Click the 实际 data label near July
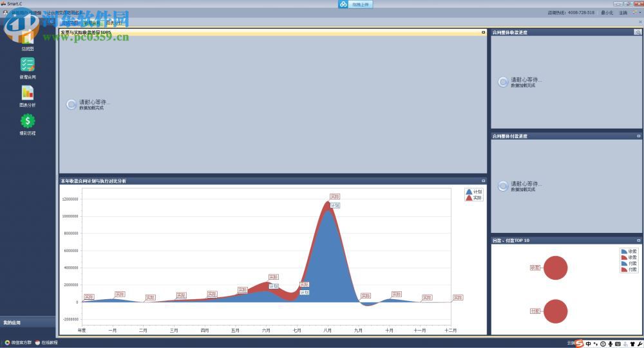 (304, 284)
